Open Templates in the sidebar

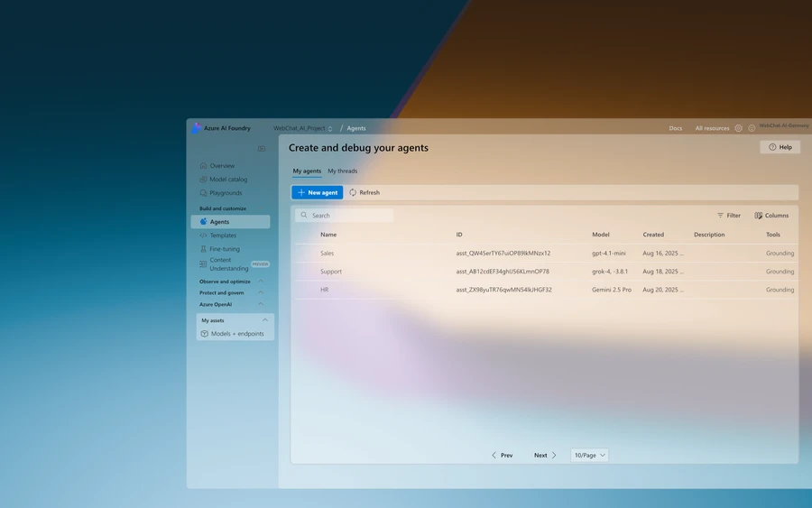(223, 236)
